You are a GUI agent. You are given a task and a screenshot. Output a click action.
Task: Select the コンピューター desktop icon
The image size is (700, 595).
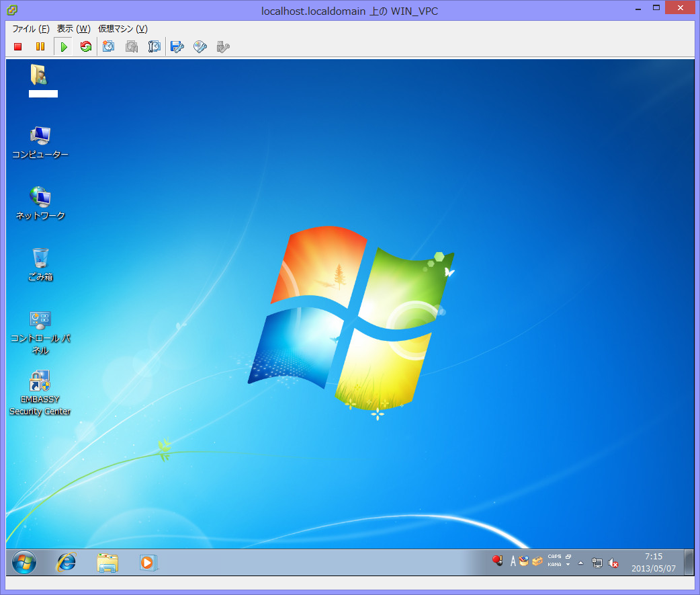tap(40, 143)
